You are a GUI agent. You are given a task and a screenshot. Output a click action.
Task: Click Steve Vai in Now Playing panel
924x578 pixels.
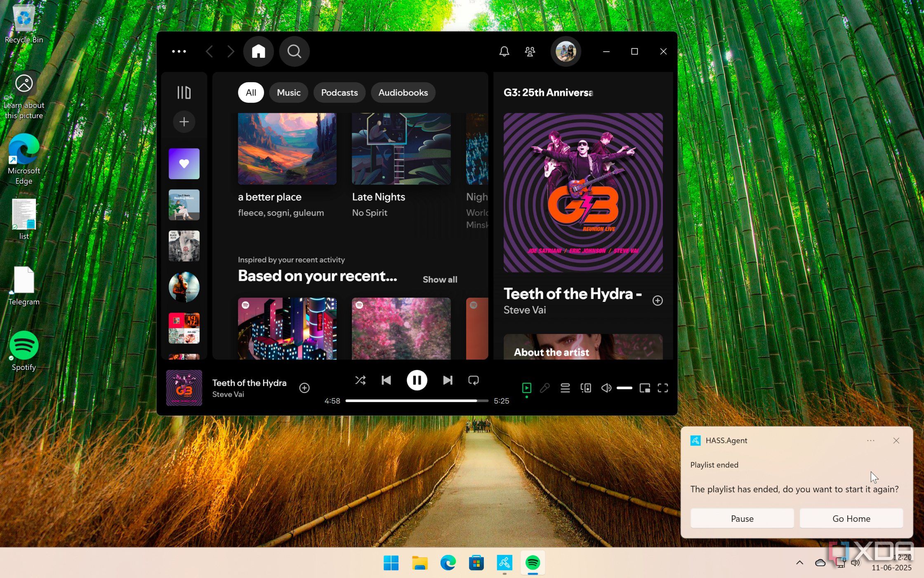click(525, 310)
